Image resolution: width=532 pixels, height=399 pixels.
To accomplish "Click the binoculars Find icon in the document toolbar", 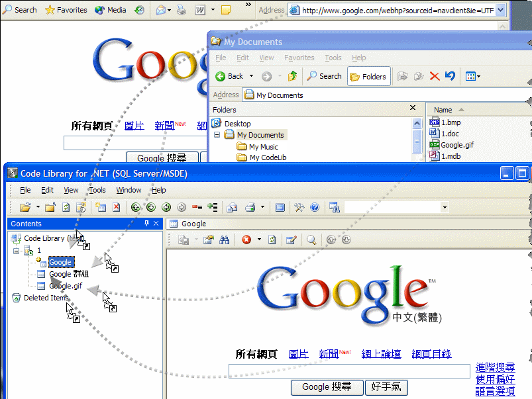I will click(x=225, y=240).
